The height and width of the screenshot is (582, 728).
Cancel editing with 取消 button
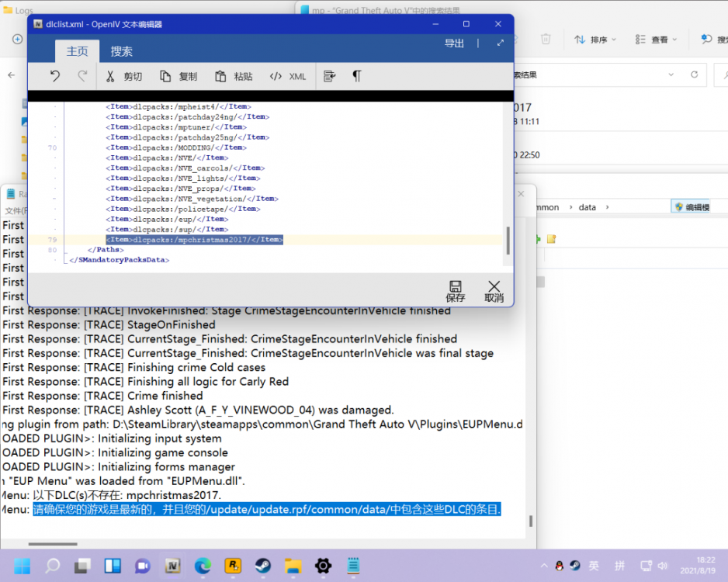(x=494, y=292)
